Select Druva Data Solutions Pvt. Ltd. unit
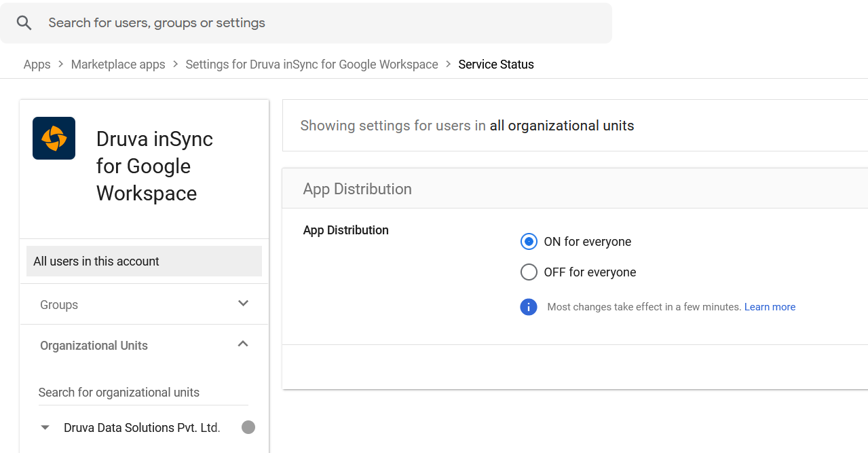Viewport: 868px width, 453px height. click(142, 428)
